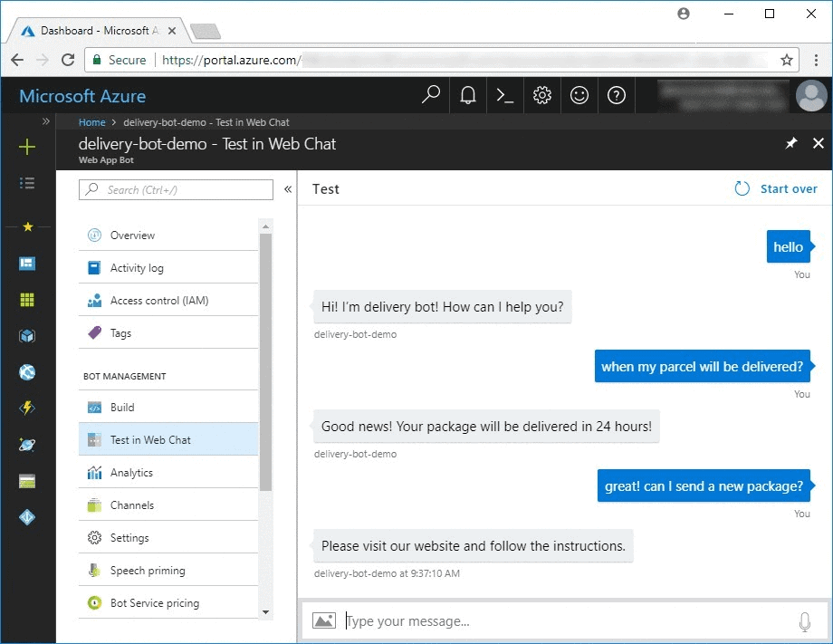
Task: Pin this blade to the dashboard
Action: 791,143
